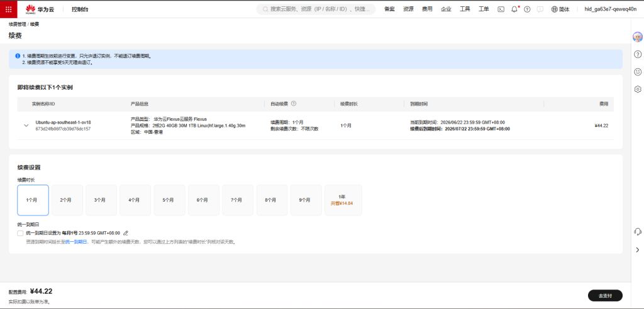Image resolution: width=644 pixels, height=309 pixels.
Task: Select the 1个月 renewal duration
Action: click(33, 200)
